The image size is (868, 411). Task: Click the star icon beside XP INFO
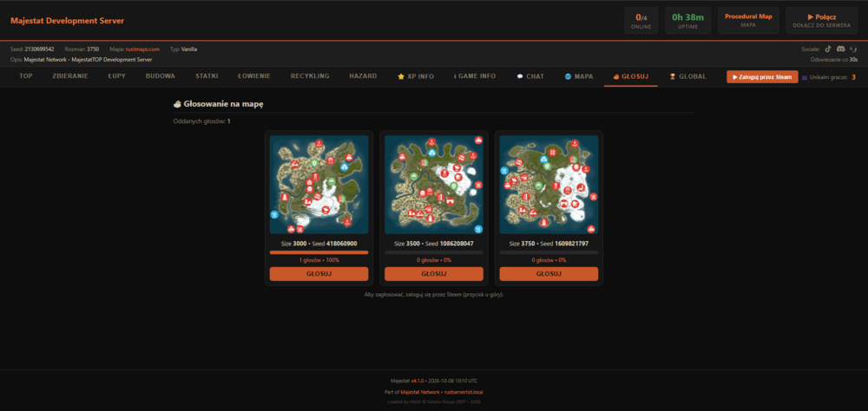[x=401, y=76]
